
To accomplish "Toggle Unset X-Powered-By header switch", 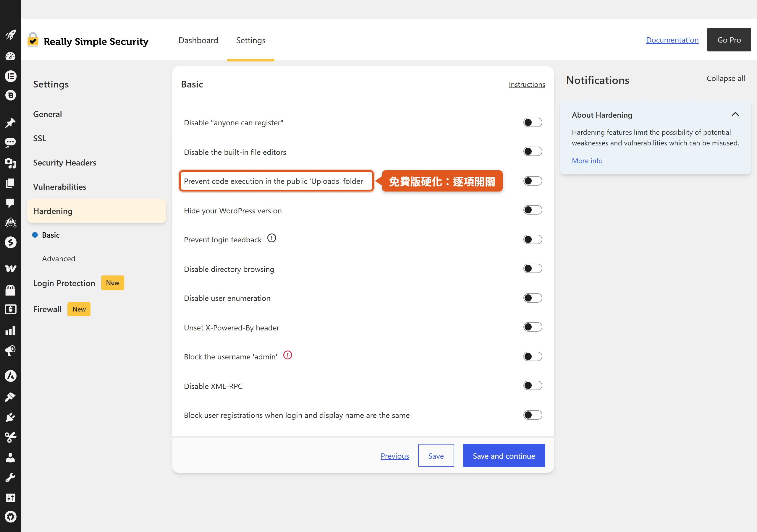I will click(533, 327).
